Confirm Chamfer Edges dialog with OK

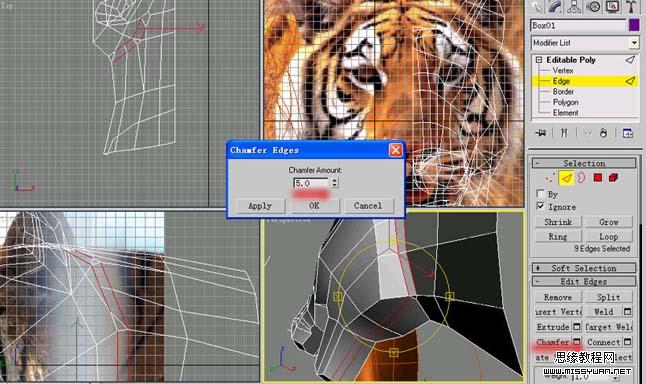[314, 206]
